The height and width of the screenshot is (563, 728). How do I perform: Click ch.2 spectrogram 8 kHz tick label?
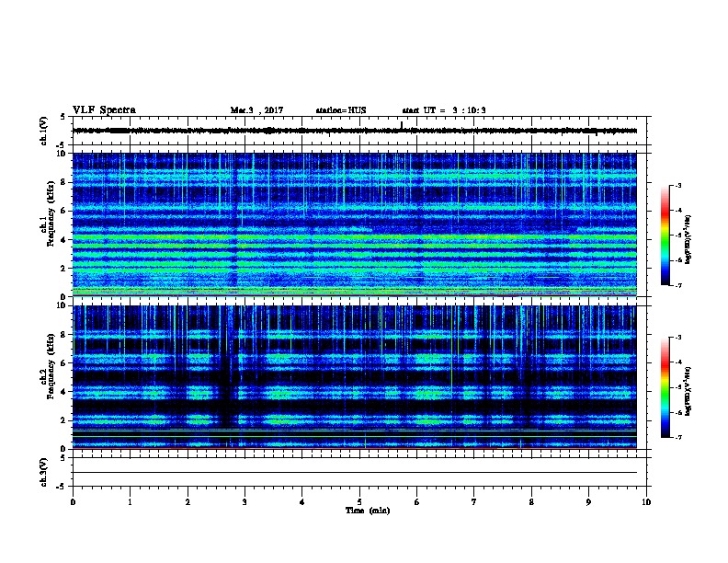click(64, 335)
